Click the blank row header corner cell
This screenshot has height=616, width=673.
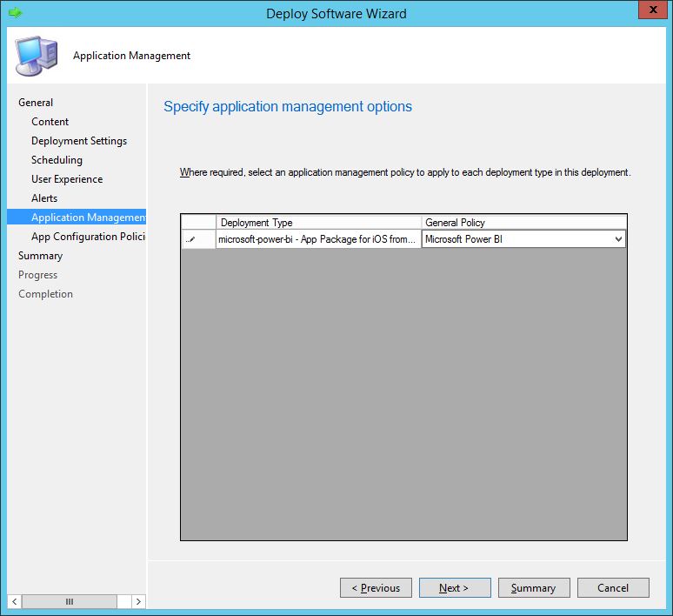(x=198, y=223)
